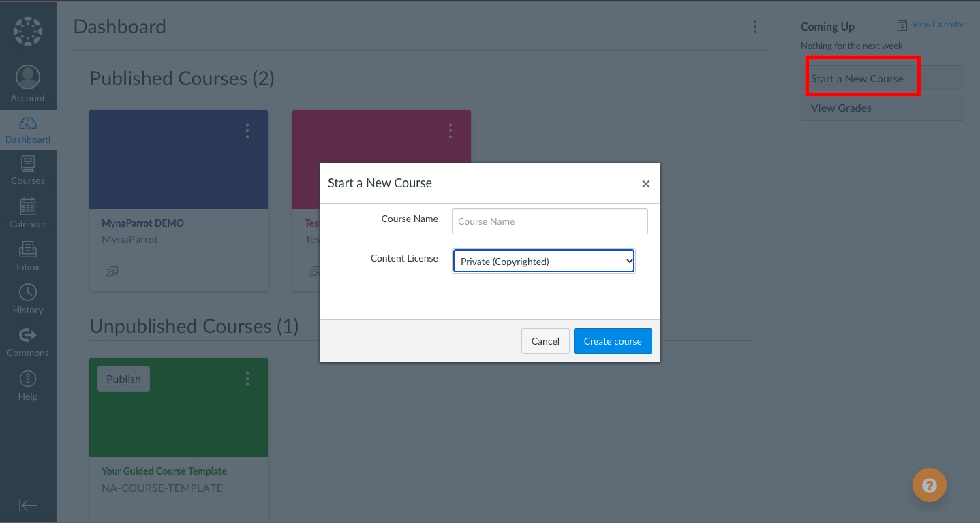Click the Course Name label
Image resolution: width=980 pixels, height=523 pixels.
(410, 219)
